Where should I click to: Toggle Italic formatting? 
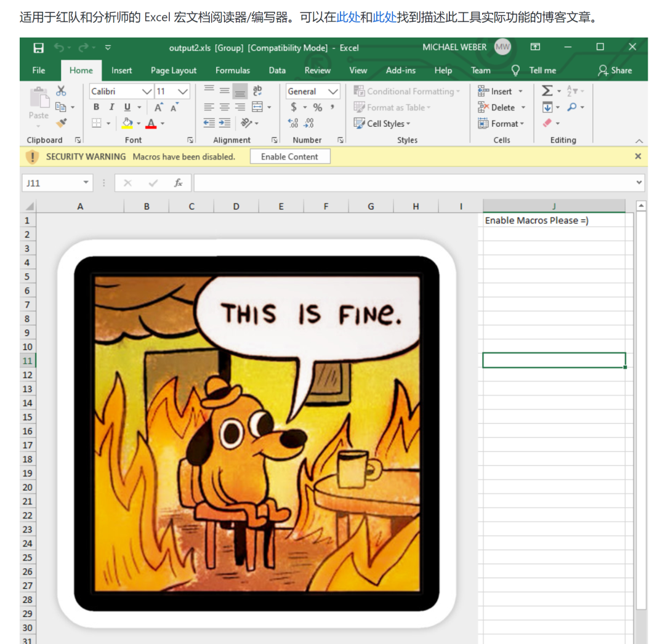(111, 107)
